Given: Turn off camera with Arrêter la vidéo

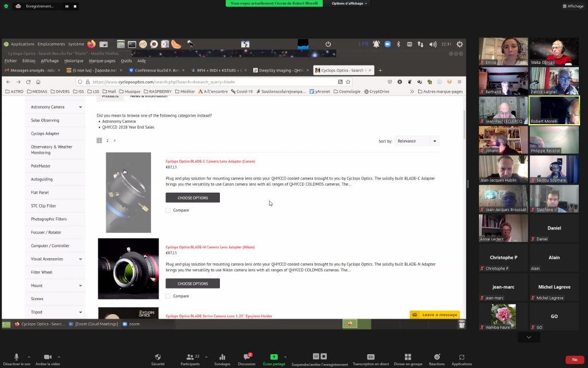Looking at the screenshot, I should pos(48,359).
